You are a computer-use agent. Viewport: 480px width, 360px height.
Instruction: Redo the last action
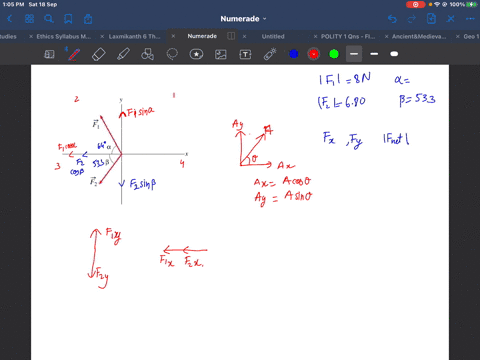coord(412,19)
